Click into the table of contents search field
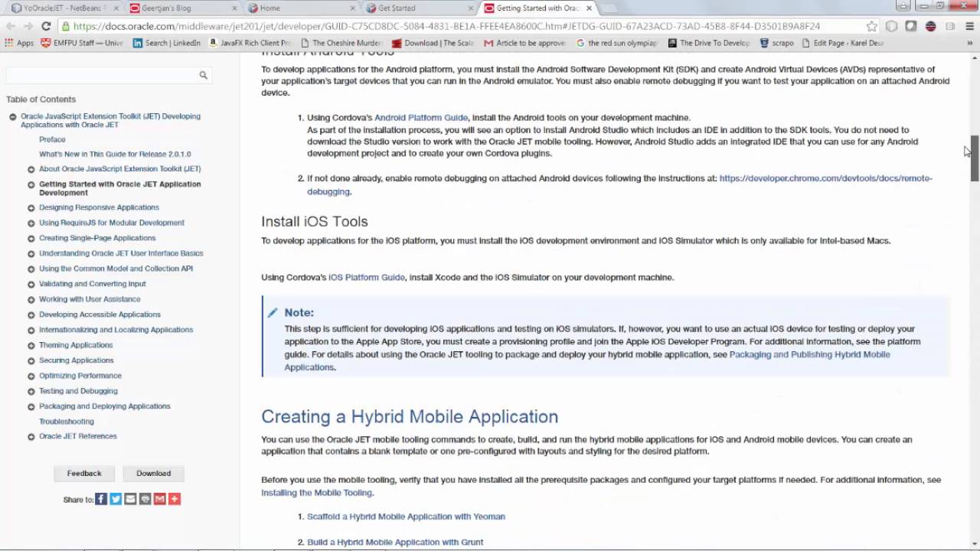 (101, 75)
